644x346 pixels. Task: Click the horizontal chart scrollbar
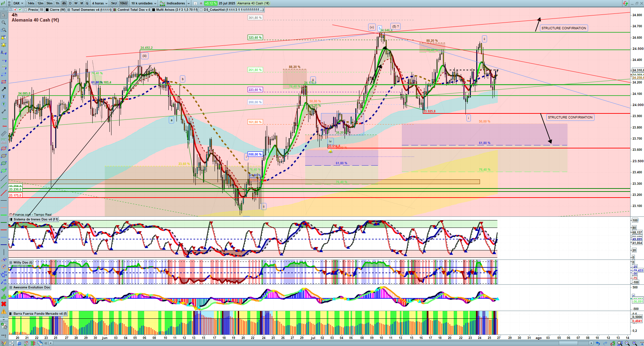click(x=320, y=343)
